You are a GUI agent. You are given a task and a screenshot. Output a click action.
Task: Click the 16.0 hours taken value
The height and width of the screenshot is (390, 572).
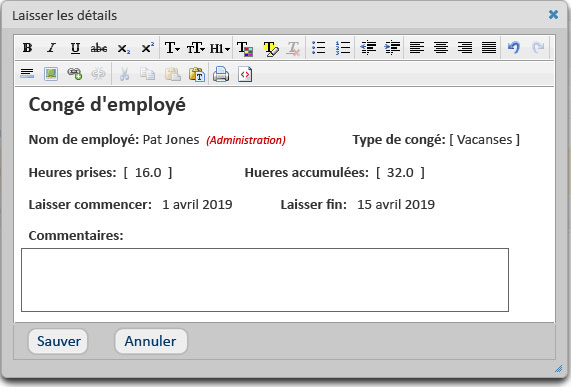[x=148, y=173]
